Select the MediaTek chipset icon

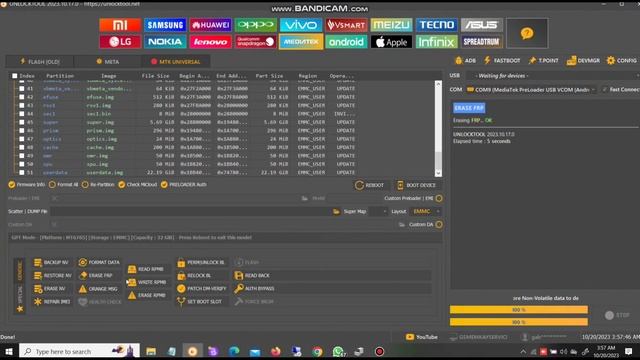(x=301, y=42)
